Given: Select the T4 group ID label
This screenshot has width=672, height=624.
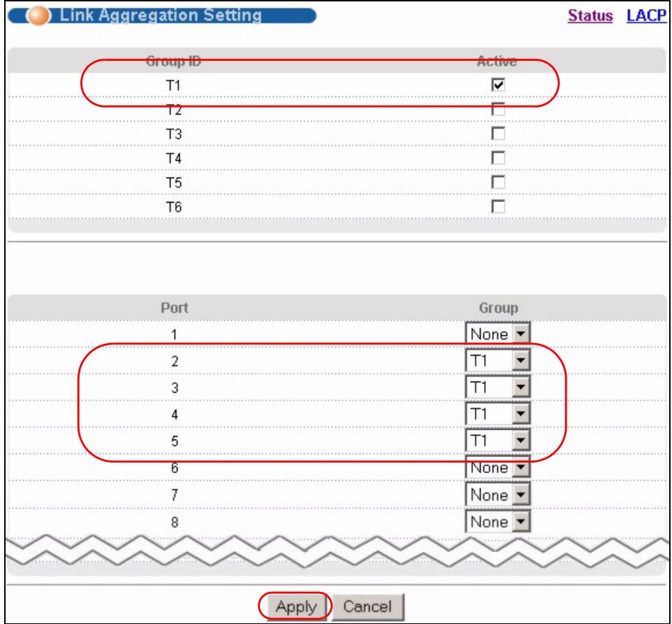Looking at the screenshot, I should 173,159.
